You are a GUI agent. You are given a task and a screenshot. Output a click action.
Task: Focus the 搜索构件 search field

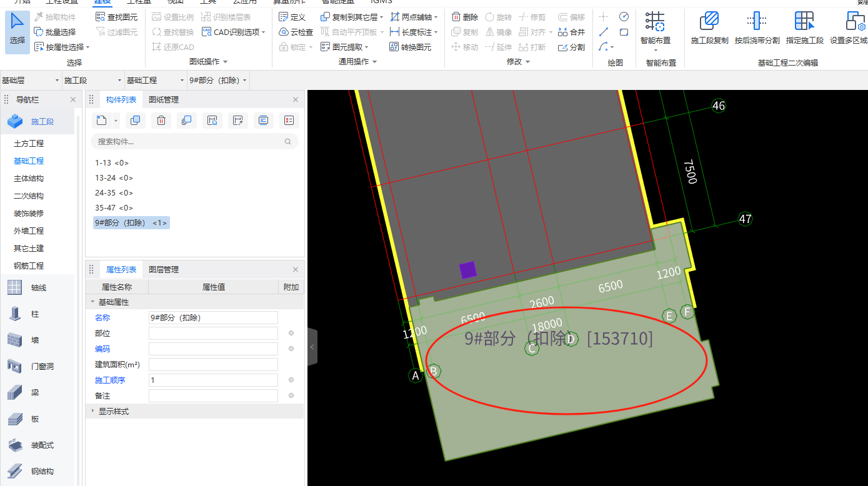[194, 142]
